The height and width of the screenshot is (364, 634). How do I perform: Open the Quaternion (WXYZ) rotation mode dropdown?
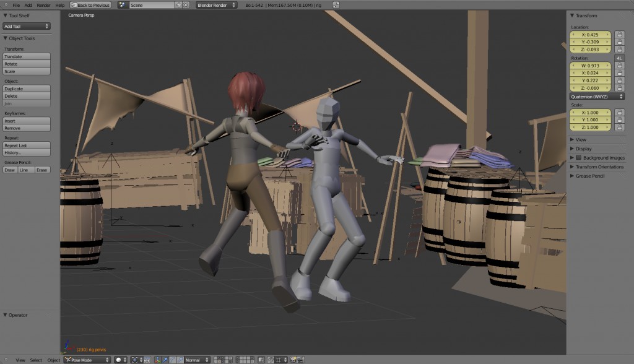[596, 97]
